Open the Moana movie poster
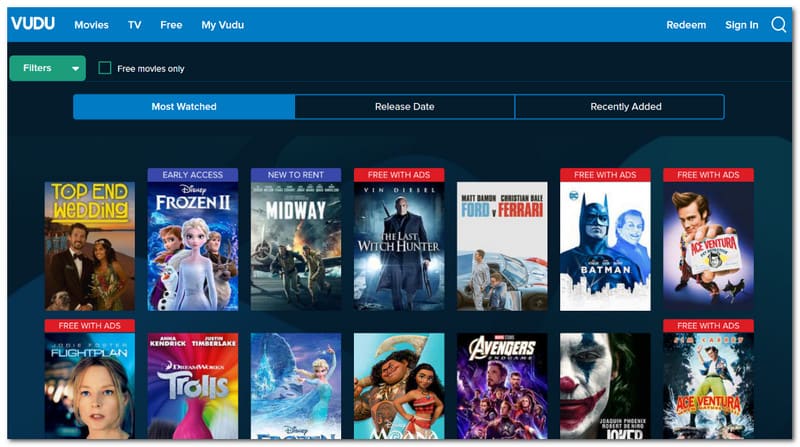800x447 pixels. click(x=399, y=386)
